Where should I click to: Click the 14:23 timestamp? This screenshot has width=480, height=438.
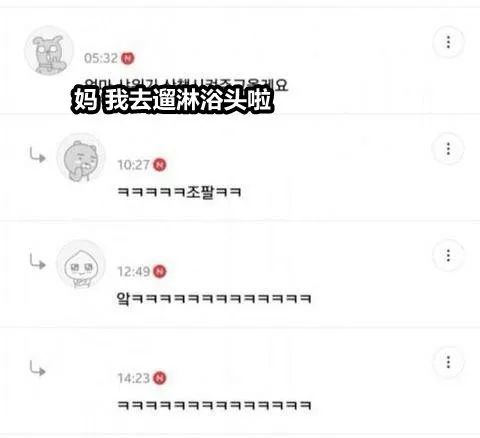[x=134, y=378]
